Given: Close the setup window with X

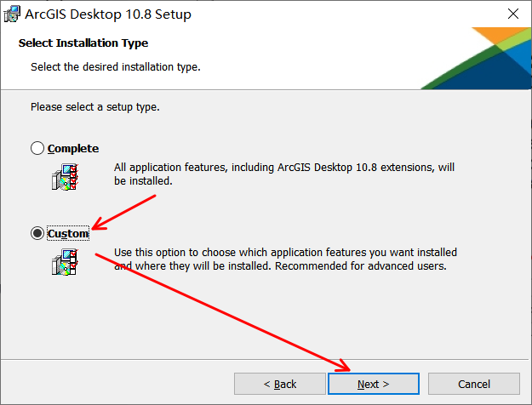Looking at the screenshot, I should pos(513,14).
